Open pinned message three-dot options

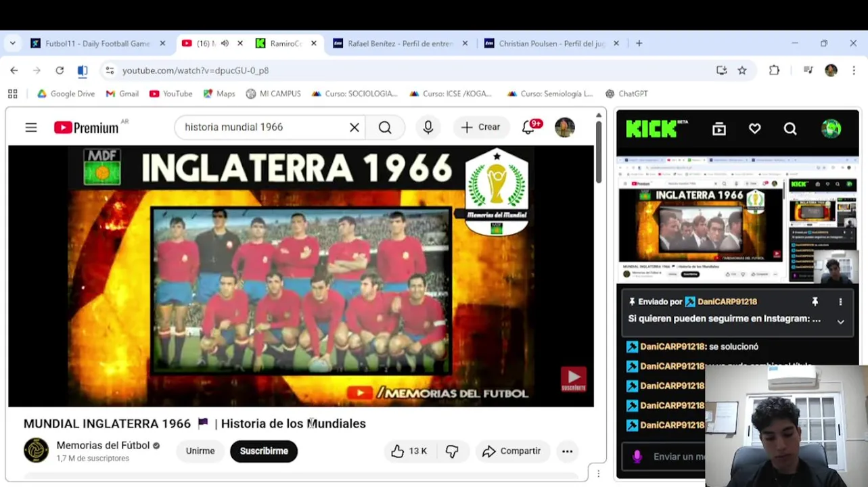pos(840,302)
